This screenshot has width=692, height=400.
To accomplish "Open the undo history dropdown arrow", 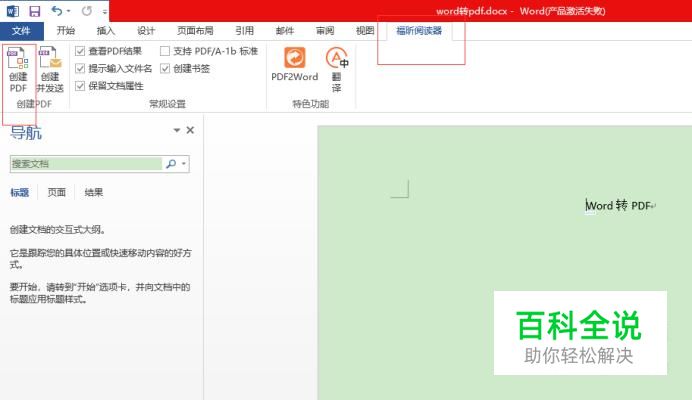I will point(68,11).
